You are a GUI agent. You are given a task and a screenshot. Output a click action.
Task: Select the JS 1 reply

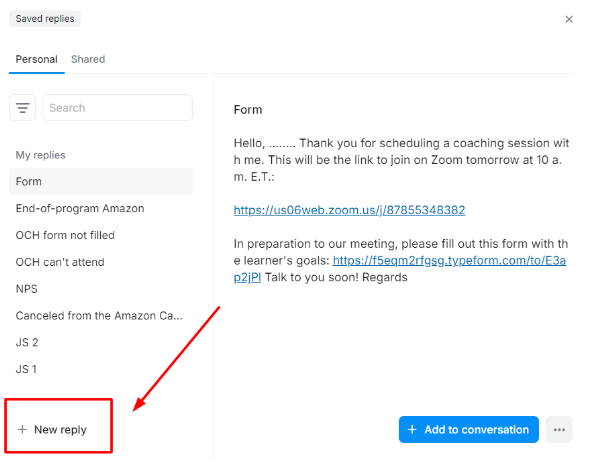coord(101,369)
